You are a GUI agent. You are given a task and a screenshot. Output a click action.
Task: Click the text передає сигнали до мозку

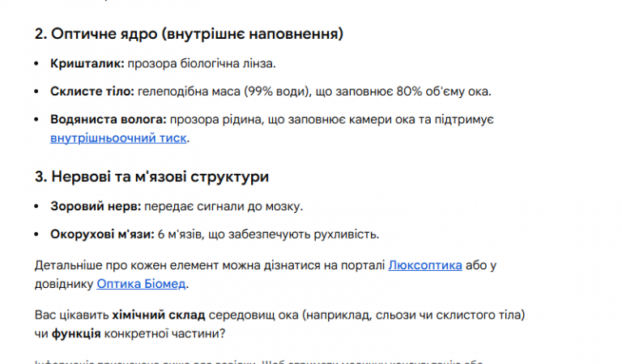(223, 206)
